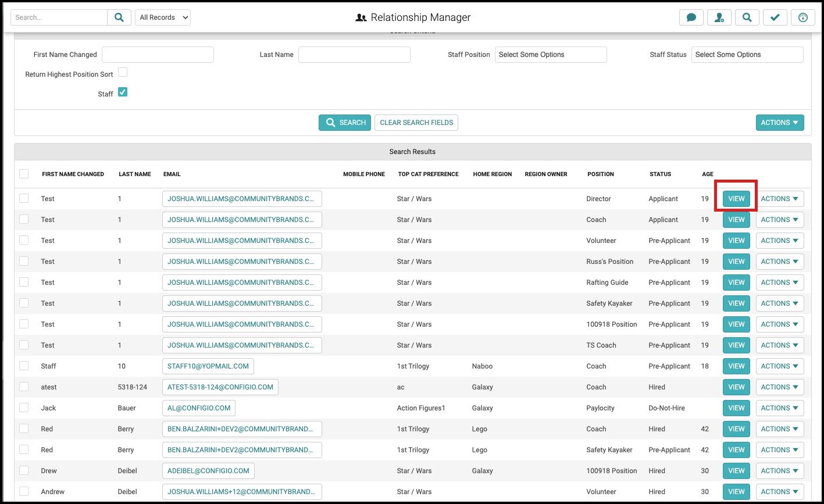Check the Director row checkbox
Viewport: 824px width, 504px height.
click(x=24, y=198)
